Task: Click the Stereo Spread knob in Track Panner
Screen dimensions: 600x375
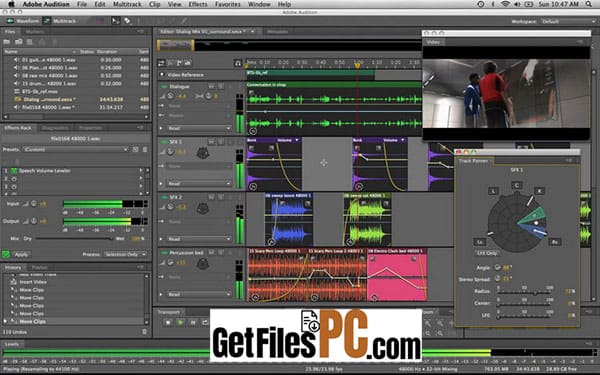Action: 497,279
